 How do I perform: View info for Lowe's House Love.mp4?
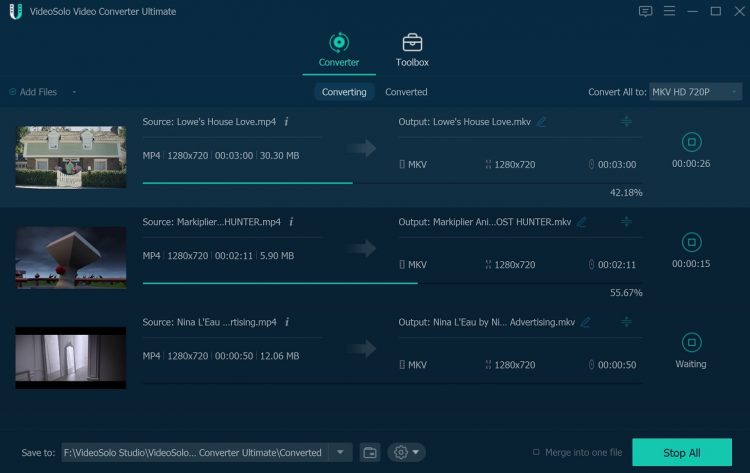(x=287, y=121)
